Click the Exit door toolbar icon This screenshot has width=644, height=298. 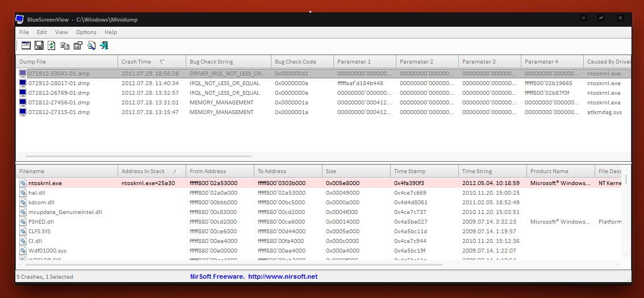[104, 45]
